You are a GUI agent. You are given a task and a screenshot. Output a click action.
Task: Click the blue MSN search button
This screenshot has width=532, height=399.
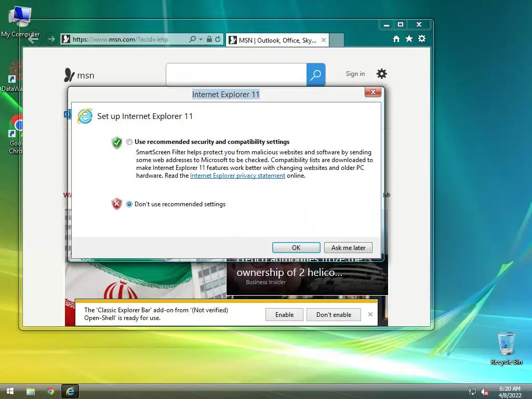[x=316, y=75]
